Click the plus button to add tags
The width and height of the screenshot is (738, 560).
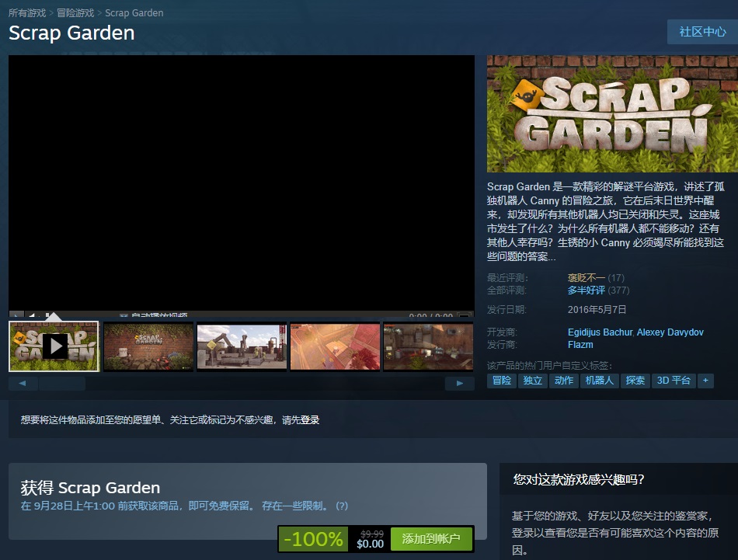point(705,381)
